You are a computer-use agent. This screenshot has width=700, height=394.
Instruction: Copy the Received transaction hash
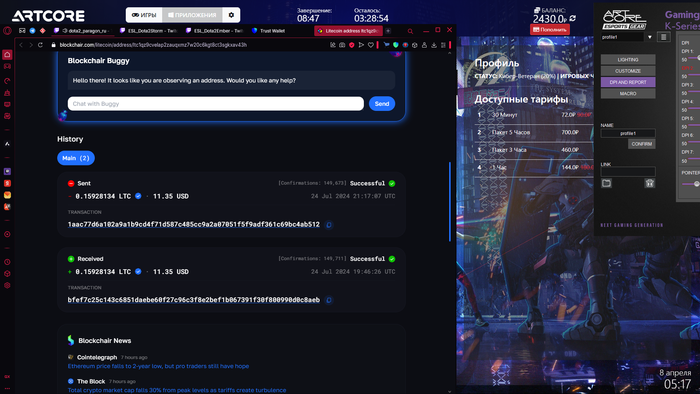tap(329, 300)
